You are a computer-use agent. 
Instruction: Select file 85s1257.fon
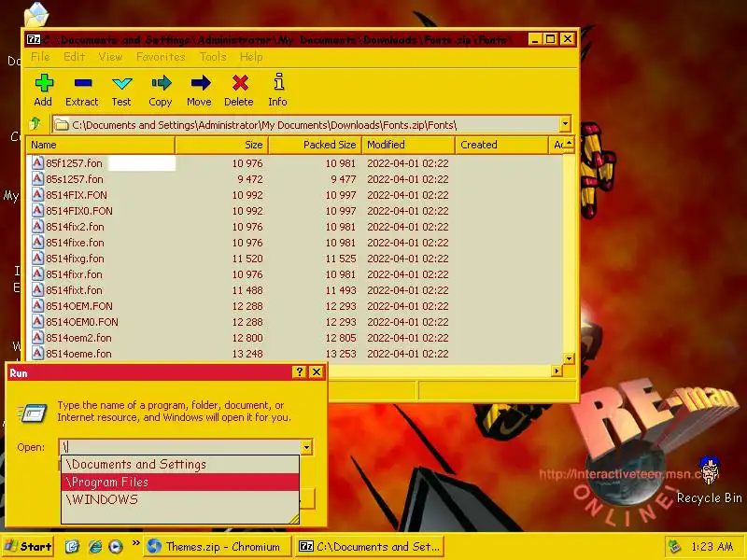pos(75,179)
